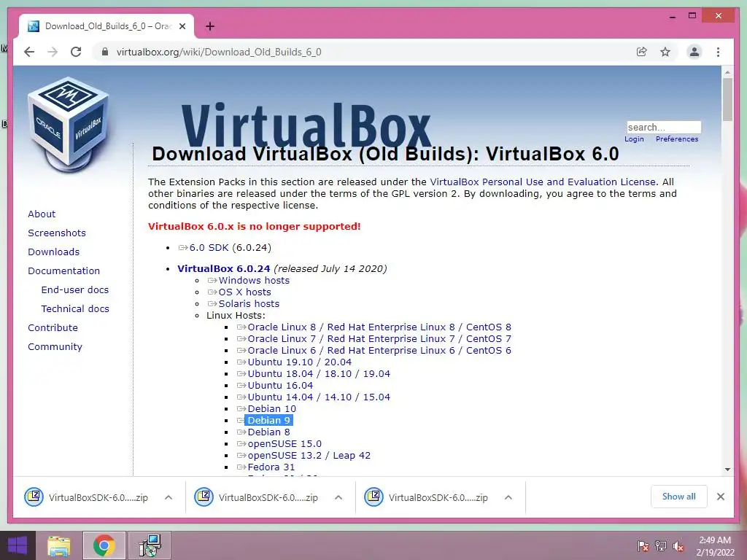Select the Download_Old_Builds_6_0 browser tab

[107, 26]
